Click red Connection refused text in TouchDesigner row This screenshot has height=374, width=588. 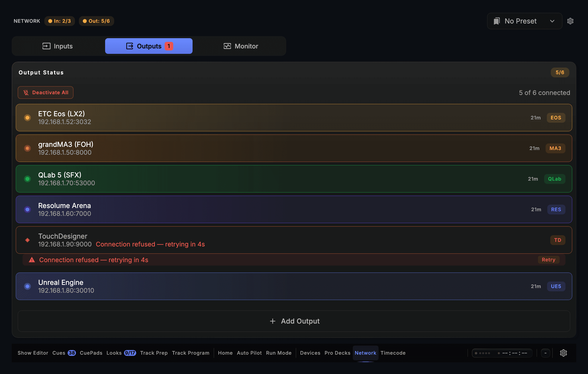(150, 244)
